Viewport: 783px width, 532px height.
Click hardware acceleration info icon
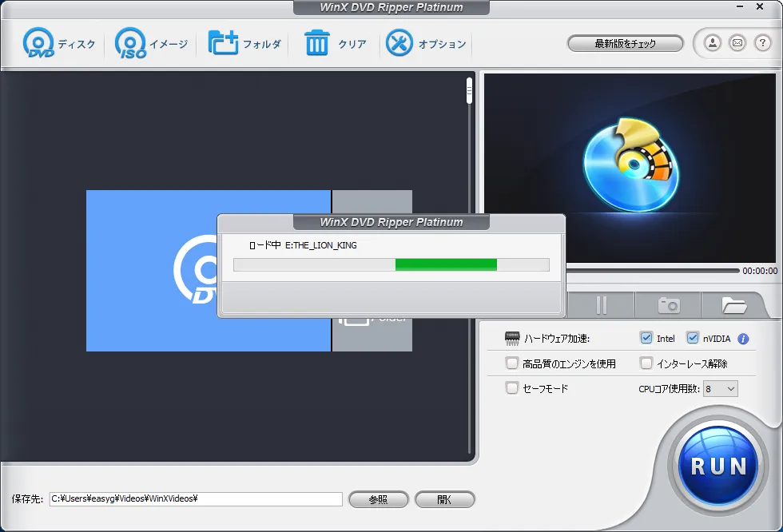coord(743,339)
